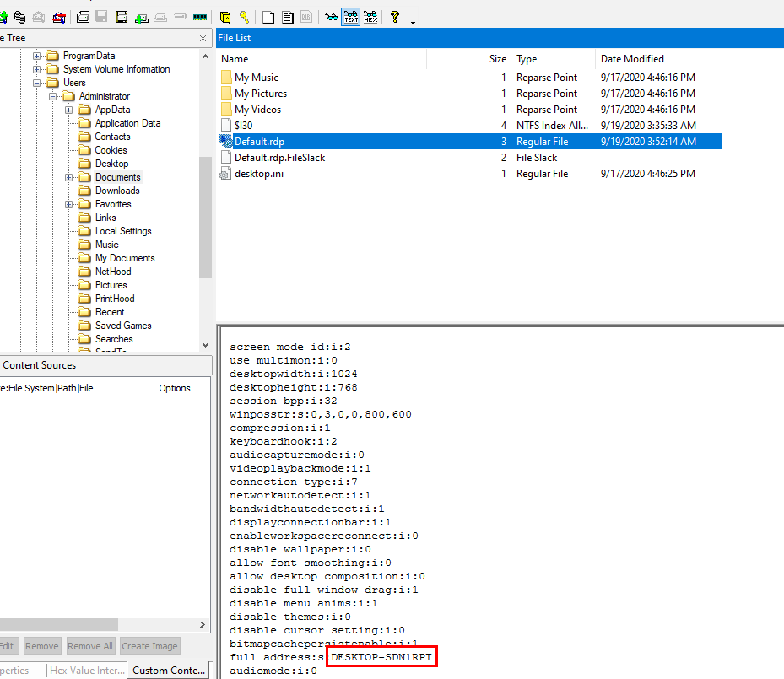Viewport: 784px width, 679px height.
Task: Launch the Capture Memory tool
Action: coord(200,17)
